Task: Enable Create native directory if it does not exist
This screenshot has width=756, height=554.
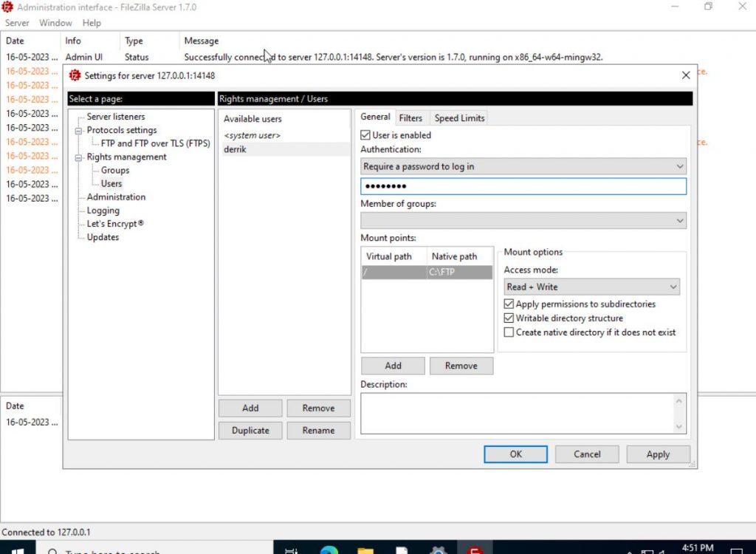Action: click(x=509, y=332)
